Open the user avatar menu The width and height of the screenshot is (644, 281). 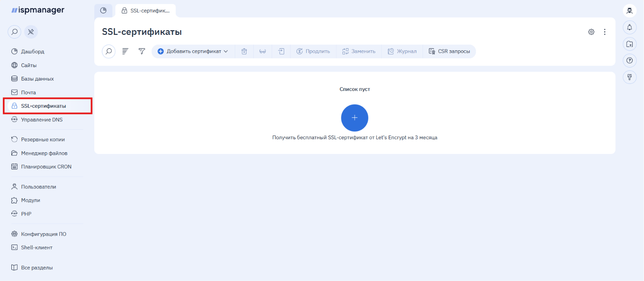click(x=629, y=11)
